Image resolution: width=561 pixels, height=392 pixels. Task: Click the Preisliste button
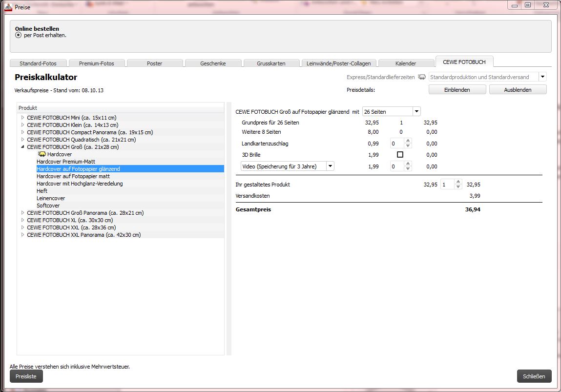pos(26,376)
